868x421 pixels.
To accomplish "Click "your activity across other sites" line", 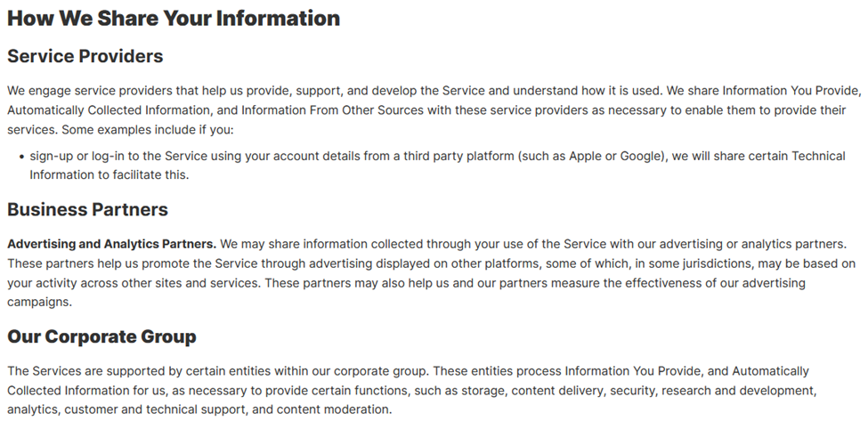I will 98,283.
